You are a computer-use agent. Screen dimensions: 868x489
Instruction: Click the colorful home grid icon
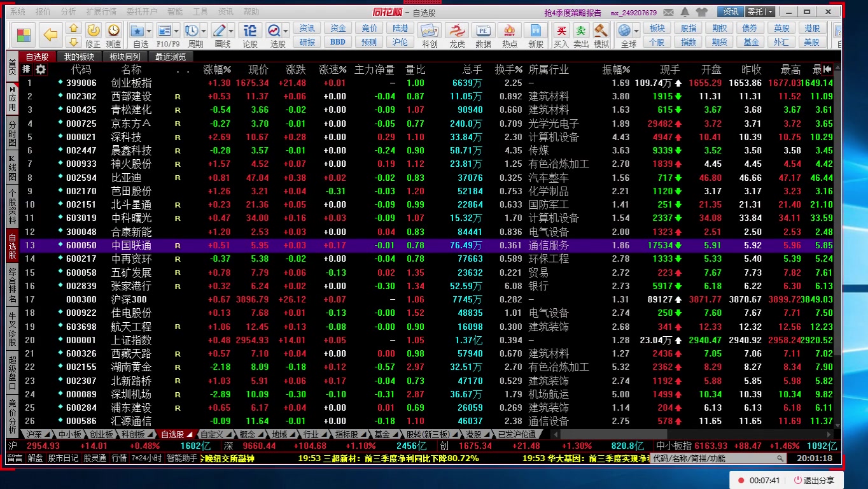[x=24, y=34]
